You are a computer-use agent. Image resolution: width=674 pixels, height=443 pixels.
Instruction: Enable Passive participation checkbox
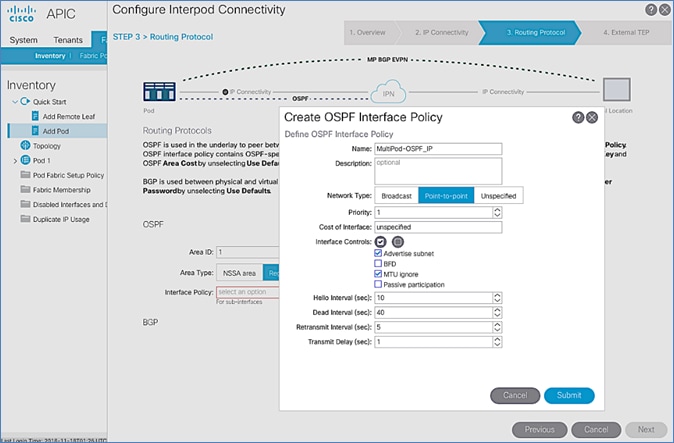pyautogui.click(x=378, y=284)
